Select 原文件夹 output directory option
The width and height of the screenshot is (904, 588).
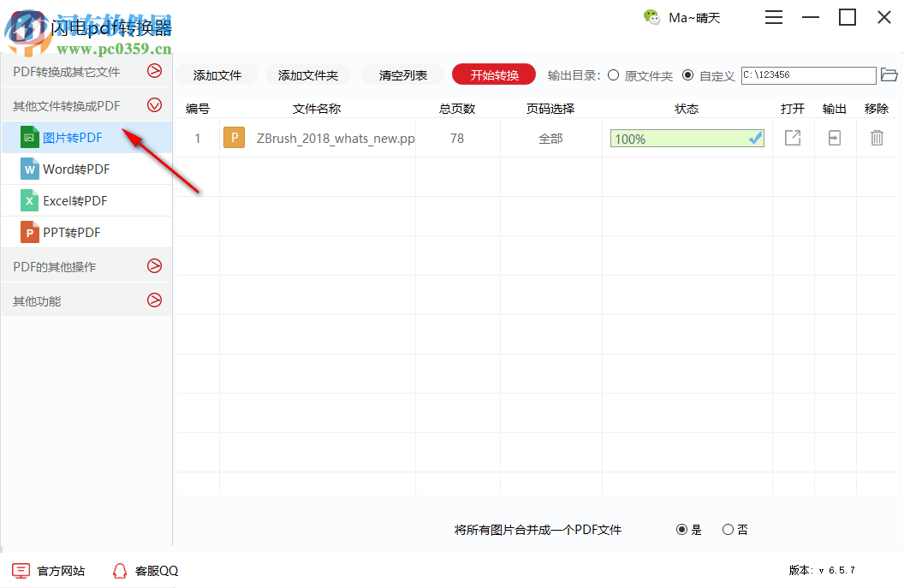(613, 74)
